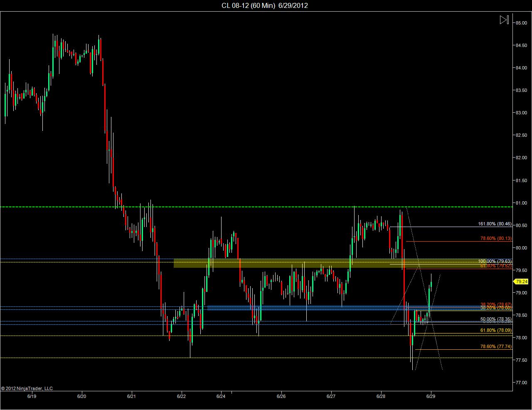This screenshot has width=532, height=410.
Task: Click the scroll-to-latest-bar arrow icon
Action: (x=504, y=20)
